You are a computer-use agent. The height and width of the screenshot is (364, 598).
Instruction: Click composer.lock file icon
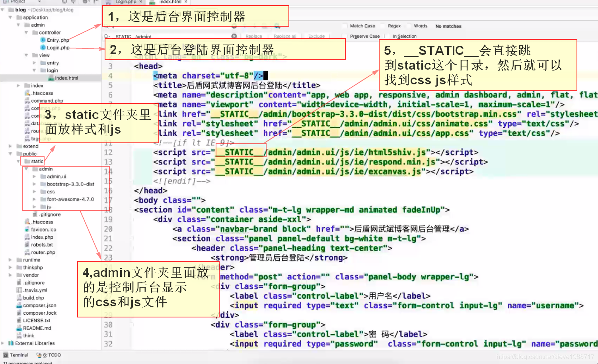click(19, 313)
